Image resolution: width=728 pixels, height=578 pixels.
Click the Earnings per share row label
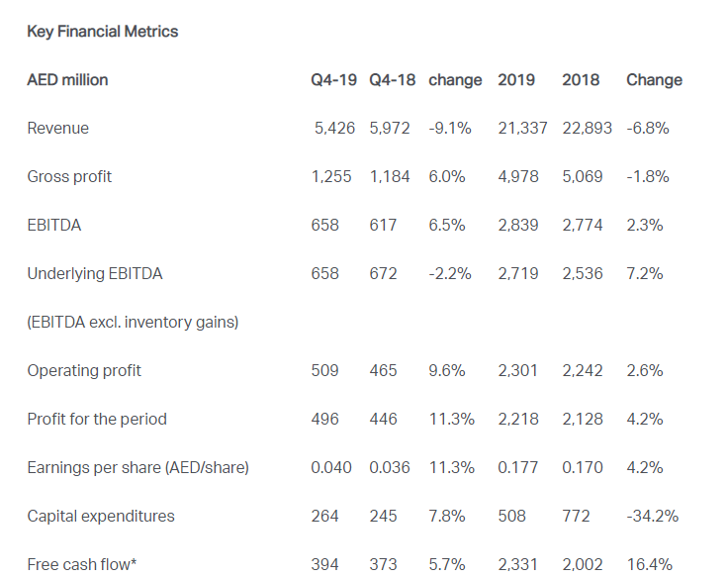[137, 468]
